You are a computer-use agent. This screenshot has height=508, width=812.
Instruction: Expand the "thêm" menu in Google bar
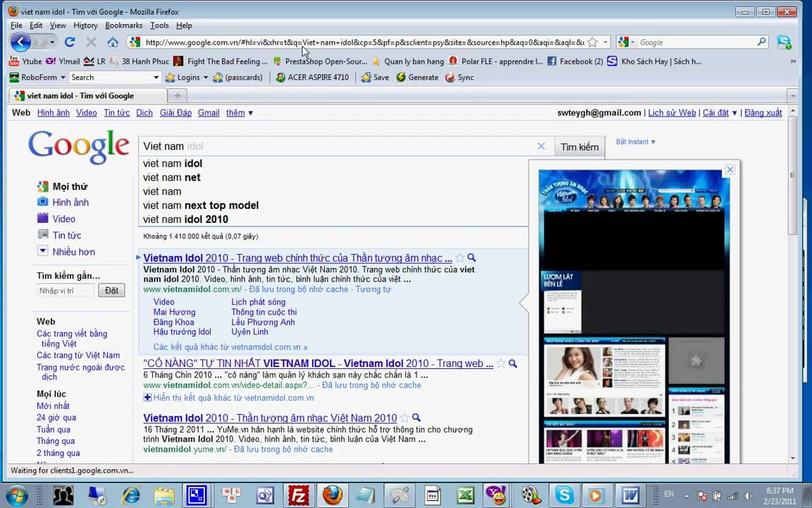click(x=239, y=112)
